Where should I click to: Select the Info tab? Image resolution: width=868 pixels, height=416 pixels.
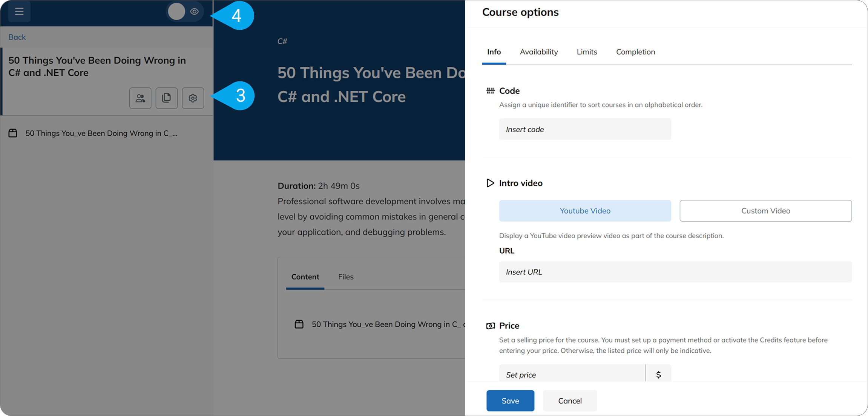tap(494, 52)
